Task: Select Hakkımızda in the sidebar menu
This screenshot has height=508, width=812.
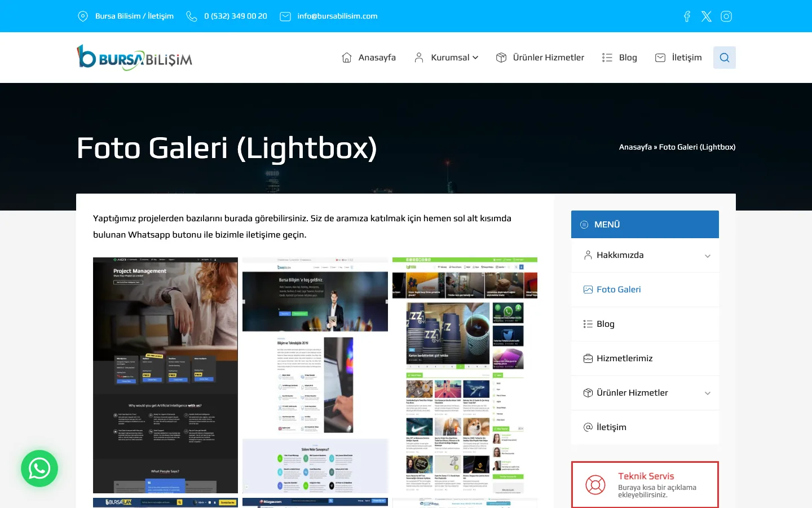Action: [x=620, y=255]
